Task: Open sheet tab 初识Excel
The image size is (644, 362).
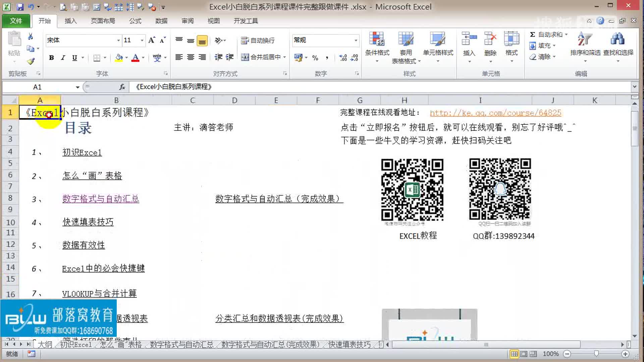Action: point(76,345)
